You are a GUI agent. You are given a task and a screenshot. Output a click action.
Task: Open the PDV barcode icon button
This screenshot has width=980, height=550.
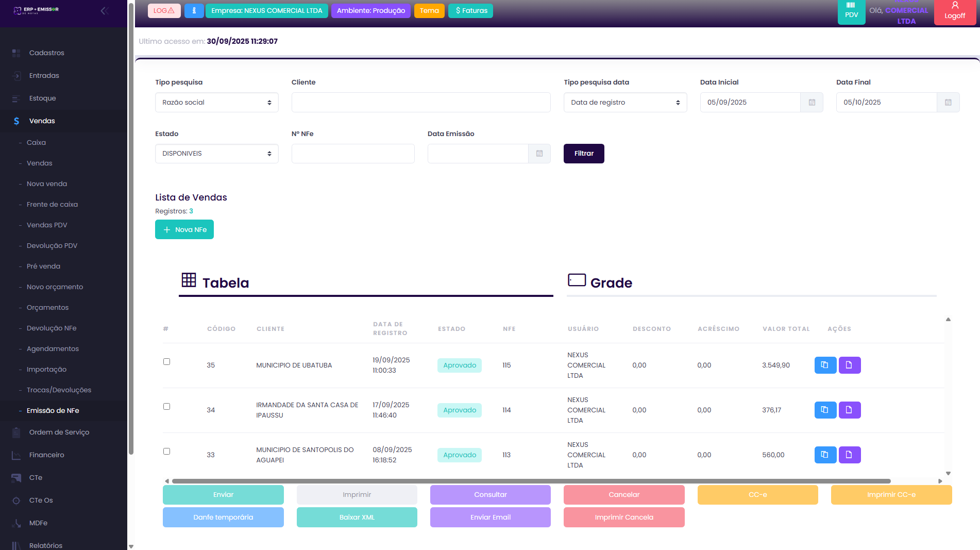[x=851, y=11]
